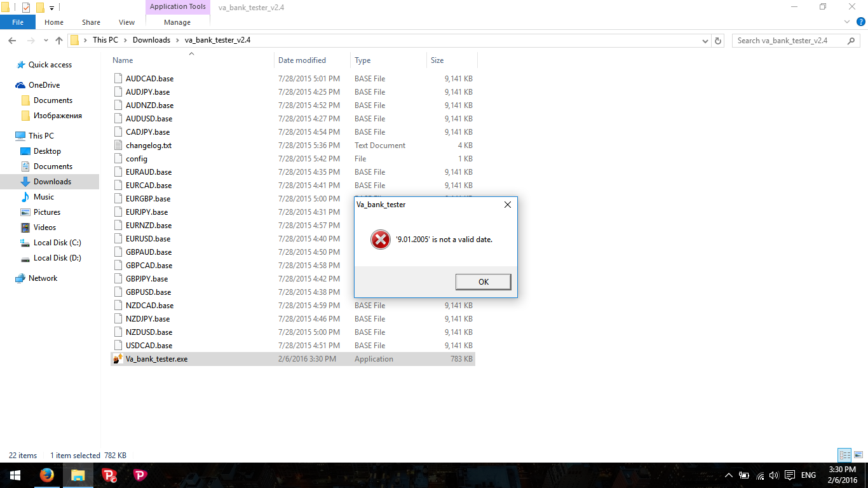Open Firefox from the taskbar
The height and width of the screenshot is (488, 868).
(46, 475)
